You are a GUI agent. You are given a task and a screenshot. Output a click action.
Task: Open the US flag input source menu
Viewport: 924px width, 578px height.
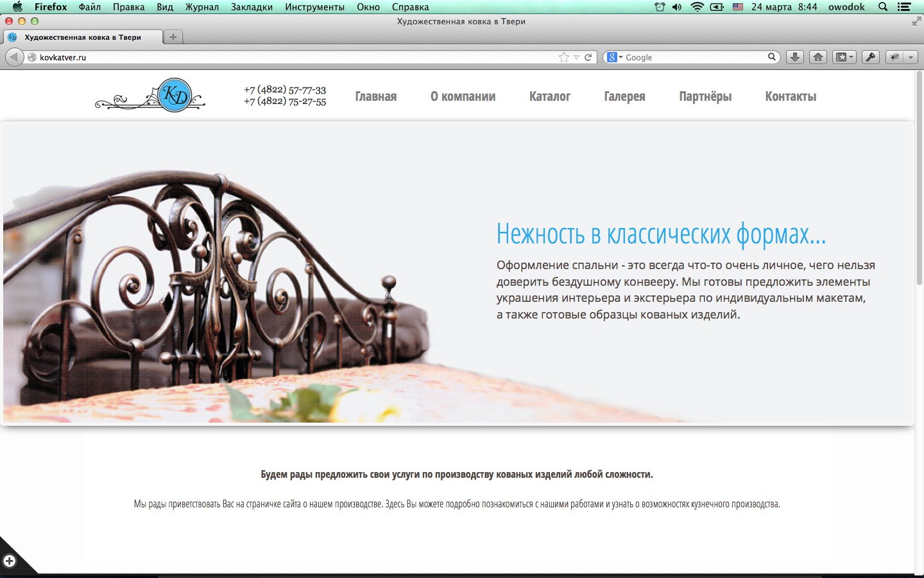(738, 7)
